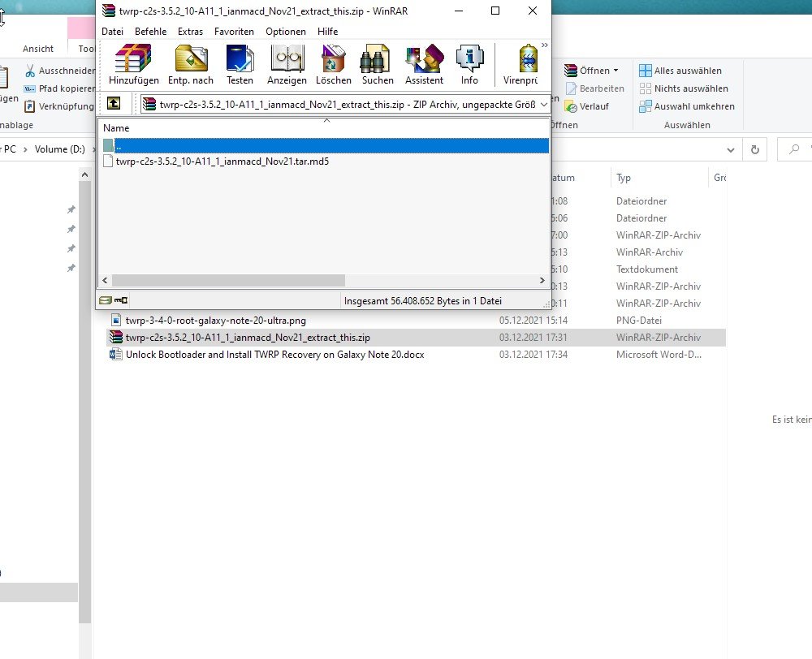Go up one folder level in WinRAR

114,104
